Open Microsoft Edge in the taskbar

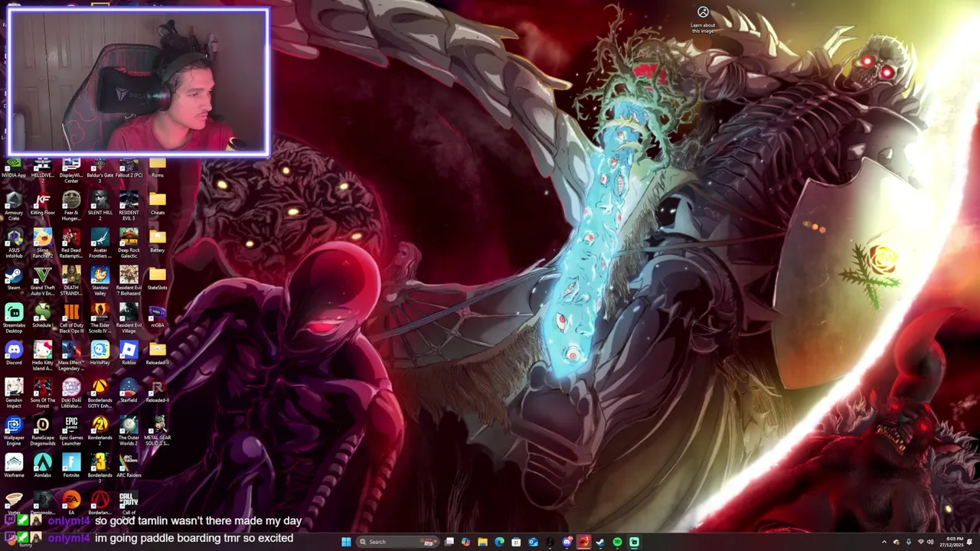click(499, 542)
